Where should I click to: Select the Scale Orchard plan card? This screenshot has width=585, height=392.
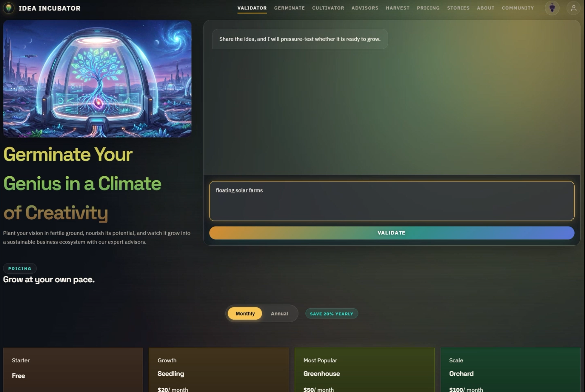point(510,370)
